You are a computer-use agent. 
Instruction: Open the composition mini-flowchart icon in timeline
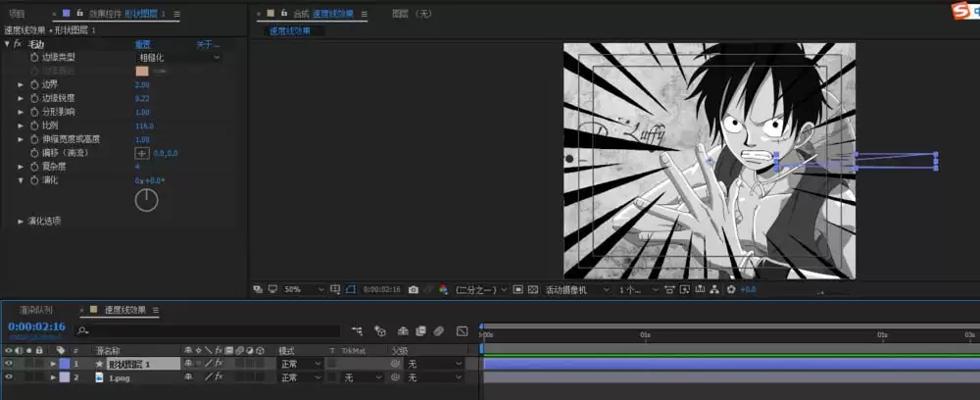click(x=357, y=330)
